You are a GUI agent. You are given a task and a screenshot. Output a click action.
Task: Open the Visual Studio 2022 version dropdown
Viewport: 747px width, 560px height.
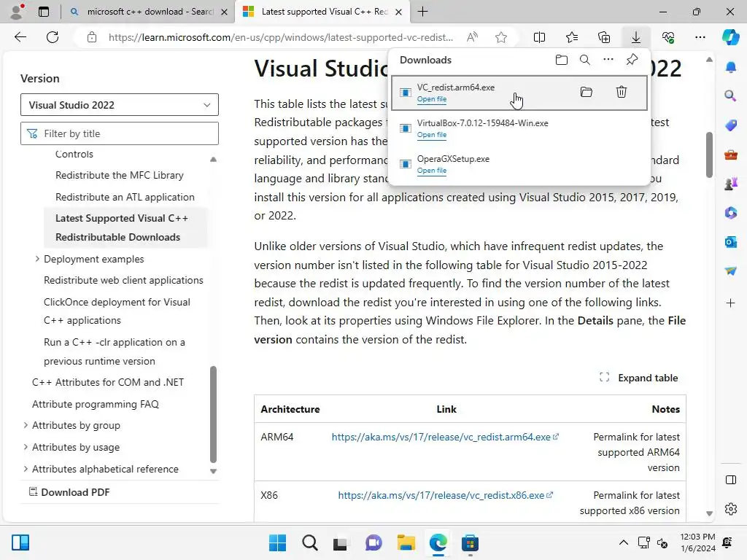point(120,105)
